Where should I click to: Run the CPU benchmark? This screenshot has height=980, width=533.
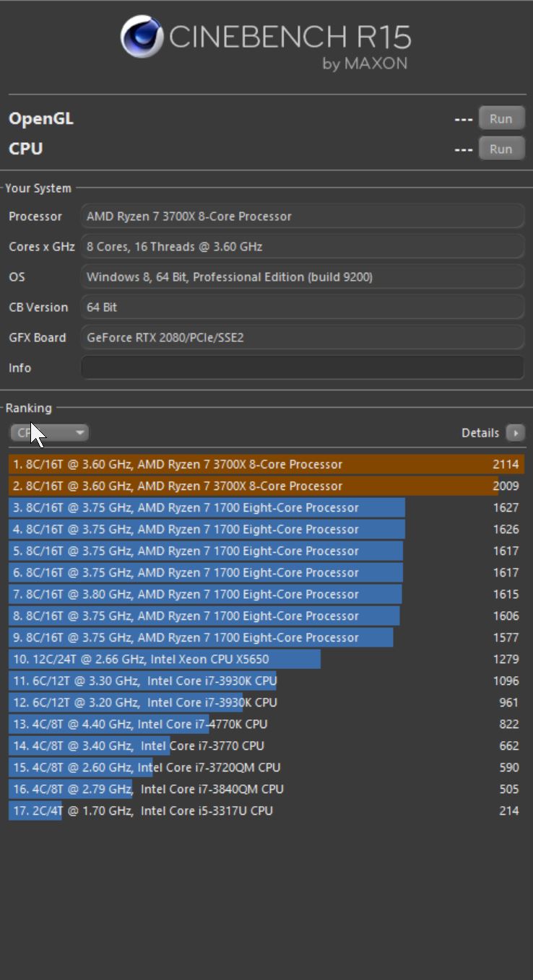(x=501, y=149)
